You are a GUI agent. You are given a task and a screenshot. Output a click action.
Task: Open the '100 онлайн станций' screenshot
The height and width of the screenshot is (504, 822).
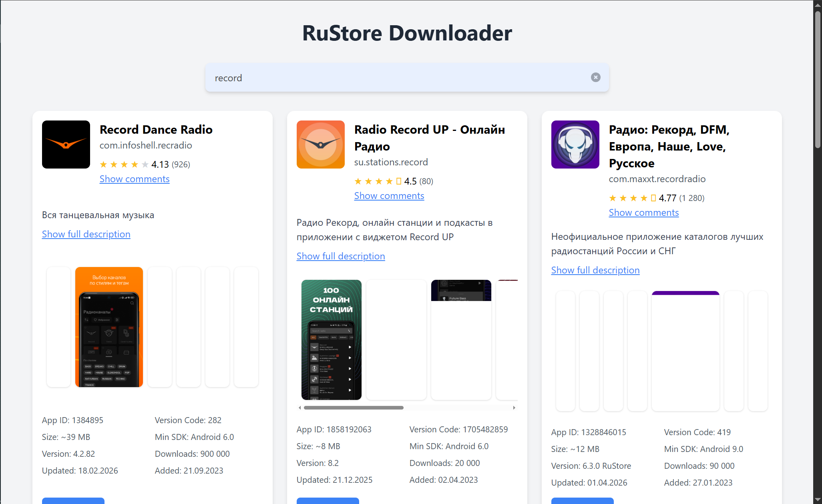[331, 339]
